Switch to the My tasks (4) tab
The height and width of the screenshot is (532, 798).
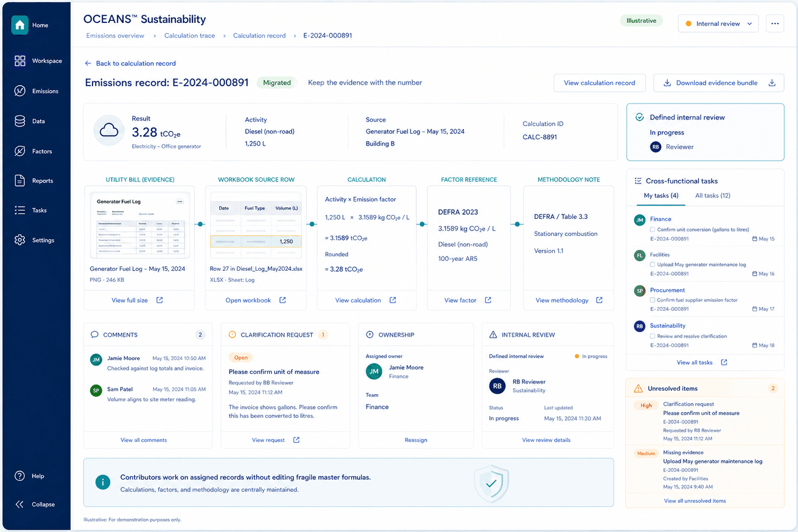661,196
